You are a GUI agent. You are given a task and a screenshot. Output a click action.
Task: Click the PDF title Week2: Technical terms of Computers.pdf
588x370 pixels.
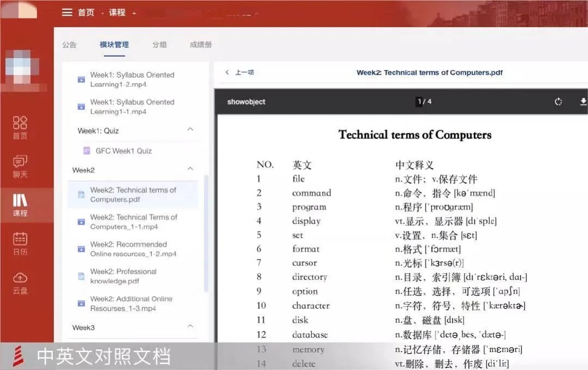(430, 72)
